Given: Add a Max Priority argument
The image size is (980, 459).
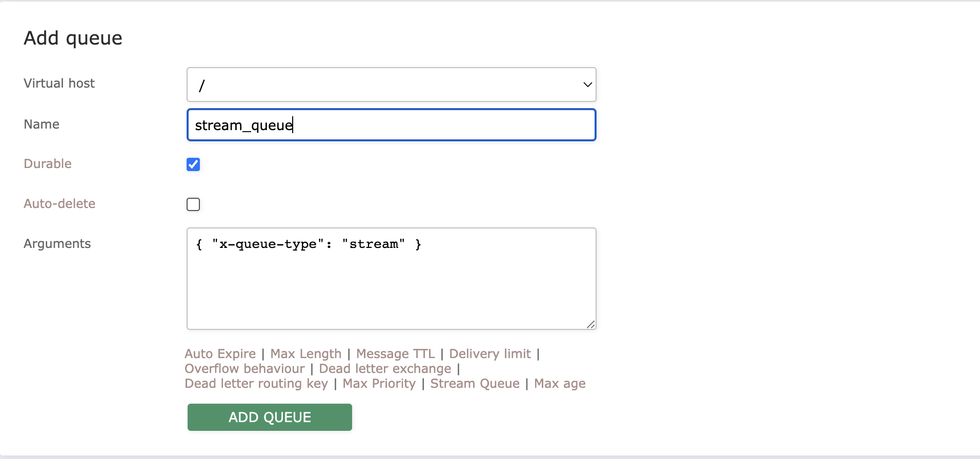Looking at the screenshot, I should click(378, 383).
